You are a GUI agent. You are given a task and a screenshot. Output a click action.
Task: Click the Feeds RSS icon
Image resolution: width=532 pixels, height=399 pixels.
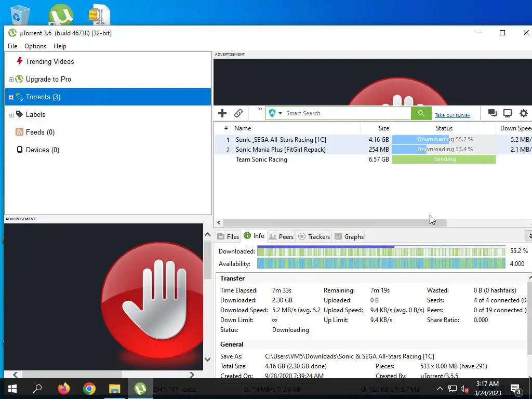click(x=19, y=131)
